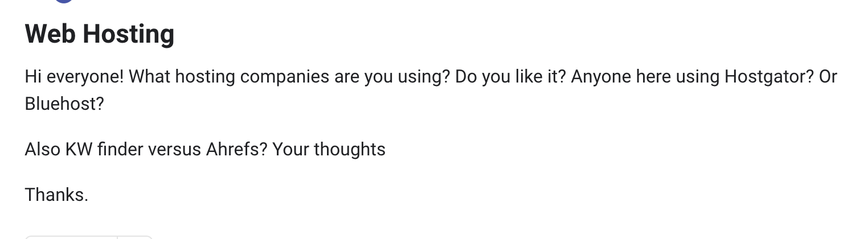Screen dimensions: 868x239
Task: Click the "Hi everyone!" greeting text
Action: point(75,77)
